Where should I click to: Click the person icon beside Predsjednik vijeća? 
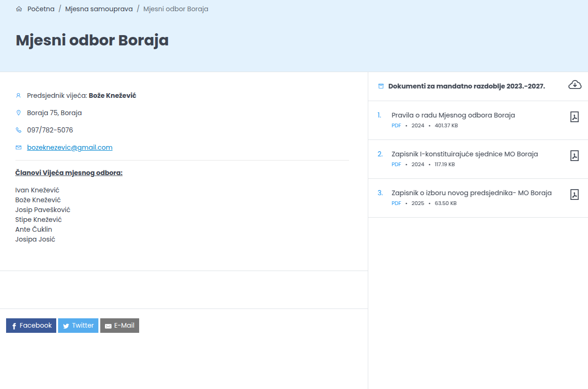pos(19,95)
